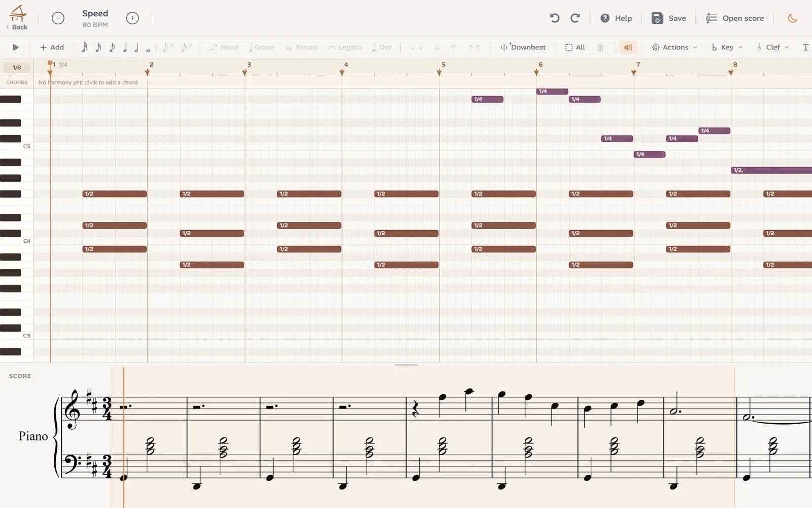The height and width of the screenshot is (508, 812).
Task: Move notes up an octave (double up arrows)
Action: (x=474, y=47)
